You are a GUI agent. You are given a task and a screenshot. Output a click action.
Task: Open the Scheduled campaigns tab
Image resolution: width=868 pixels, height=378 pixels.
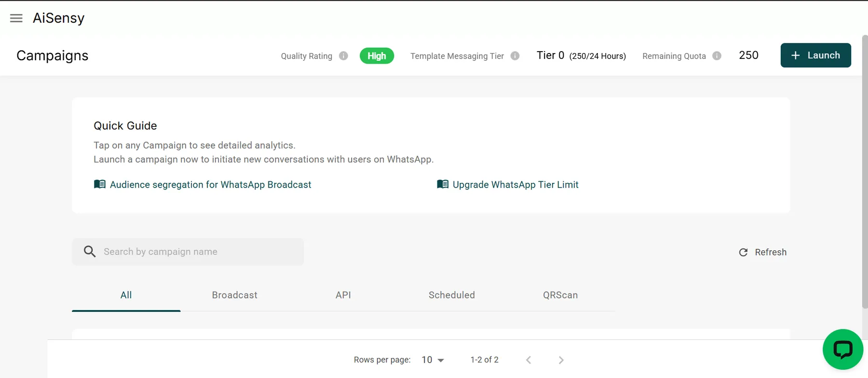[452, 295]
